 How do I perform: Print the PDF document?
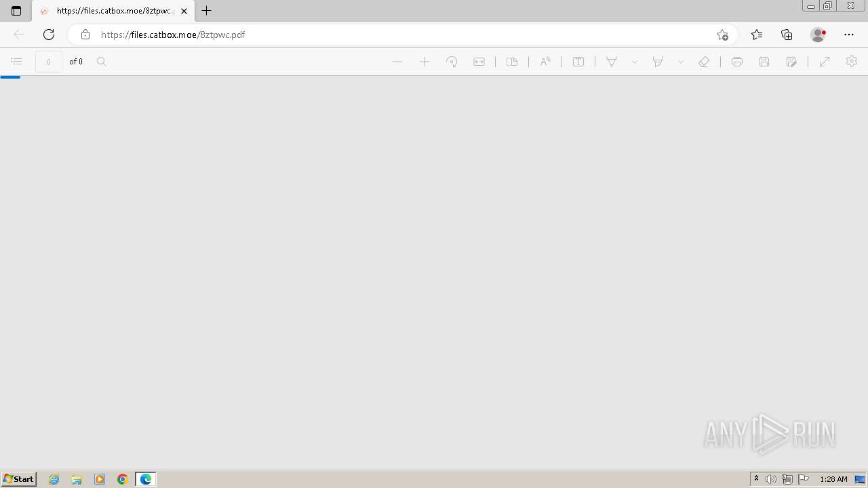[x=737, y=62]
